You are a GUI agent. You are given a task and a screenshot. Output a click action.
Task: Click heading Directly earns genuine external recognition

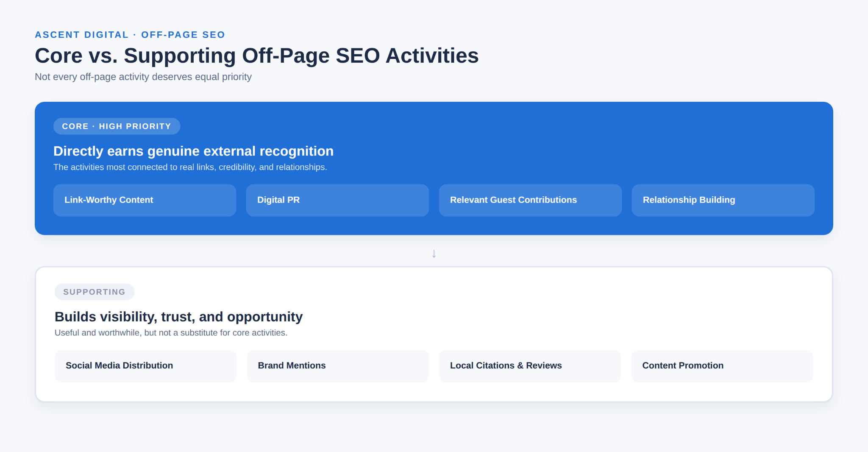(193, 151)
